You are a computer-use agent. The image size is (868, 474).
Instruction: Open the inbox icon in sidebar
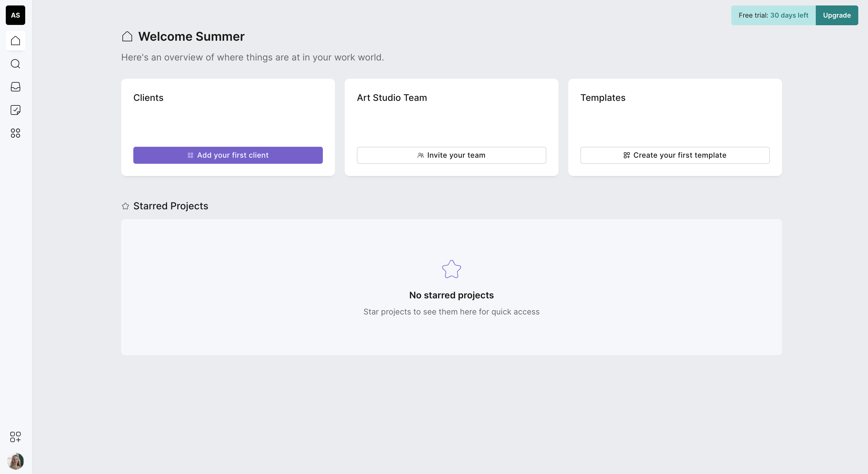coord(15,87)
